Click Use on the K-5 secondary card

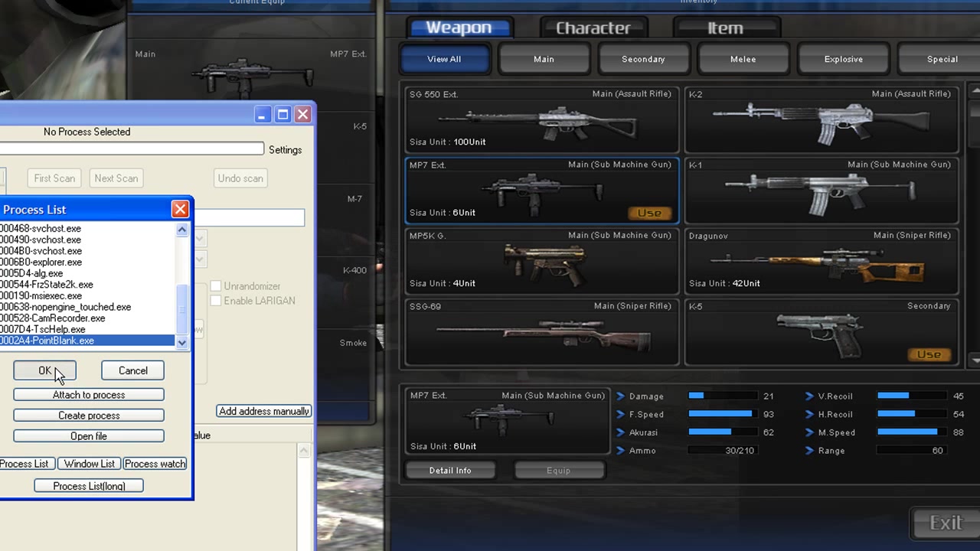(x=929, y=354)
